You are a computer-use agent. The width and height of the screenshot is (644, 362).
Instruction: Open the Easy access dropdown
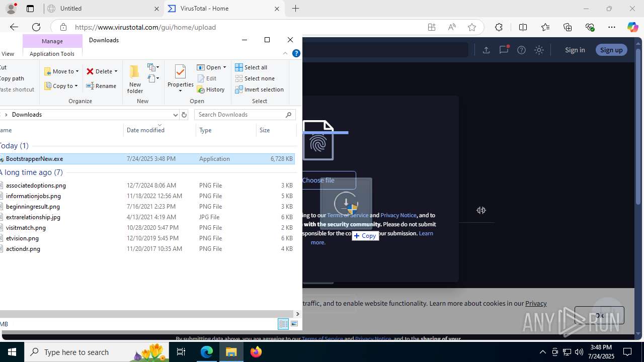pyautogui.click(x=153, y=78)
